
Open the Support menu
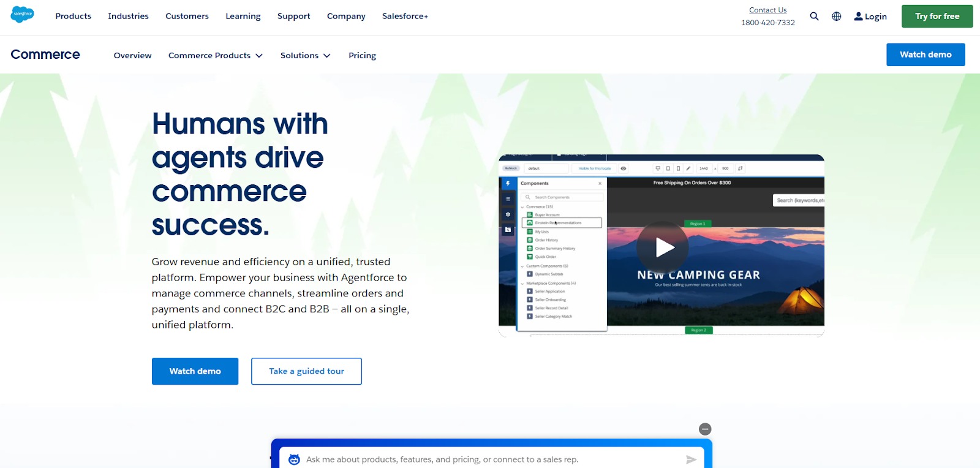pos(294,17)
